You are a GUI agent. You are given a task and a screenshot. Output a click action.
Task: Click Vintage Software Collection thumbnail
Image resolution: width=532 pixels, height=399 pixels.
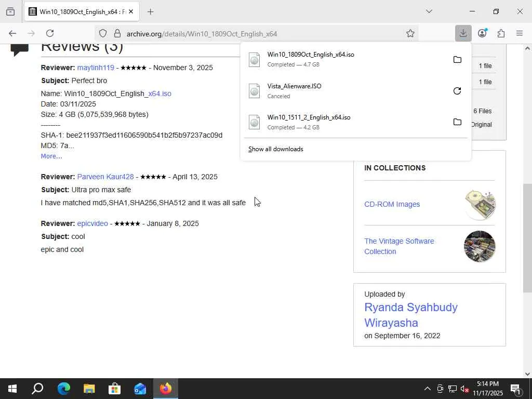[x=480, y=246]
